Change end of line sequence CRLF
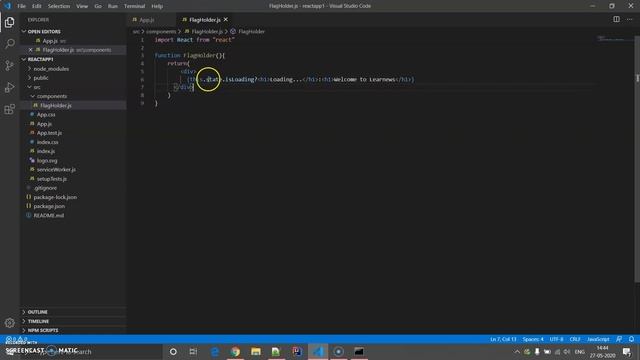This screenshot has height=360, width=640. click(x=575, y=339)
